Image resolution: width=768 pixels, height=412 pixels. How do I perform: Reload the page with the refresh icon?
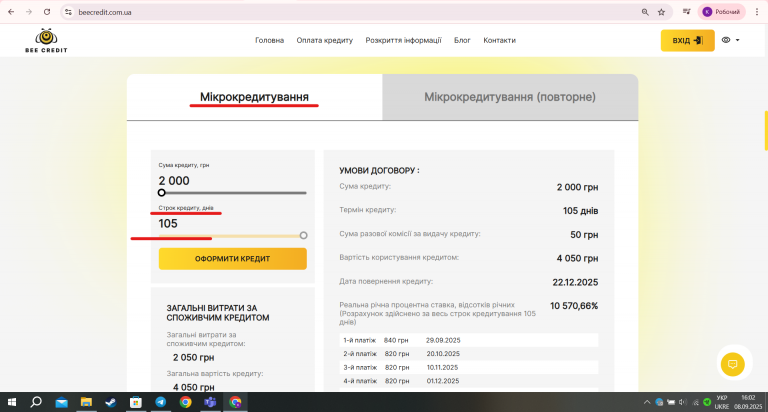coord(47,12)
